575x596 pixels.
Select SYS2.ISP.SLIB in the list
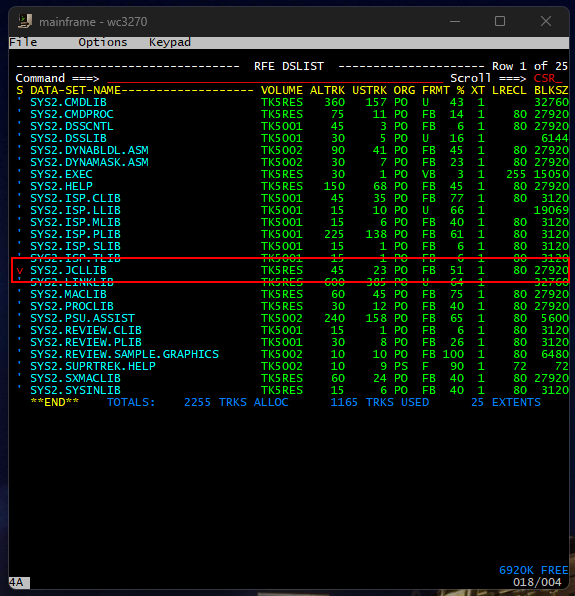(x=75, y=246)
